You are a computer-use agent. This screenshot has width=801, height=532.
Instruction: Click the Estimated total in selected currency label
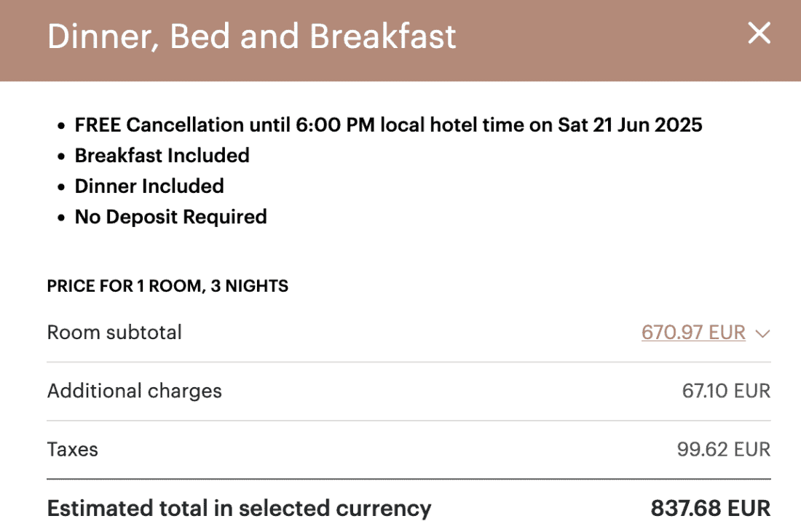[239, 508]
